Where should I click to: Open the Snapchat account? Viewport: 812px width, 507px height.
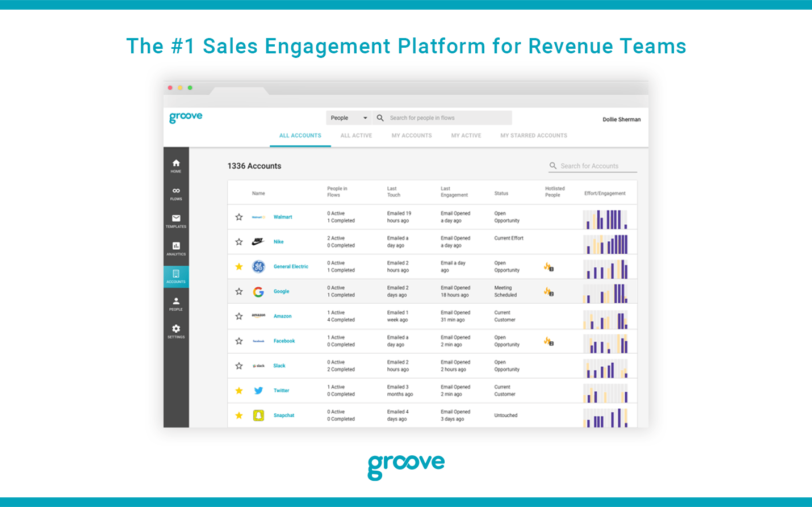pyautogui.click(x=283, y=415)
